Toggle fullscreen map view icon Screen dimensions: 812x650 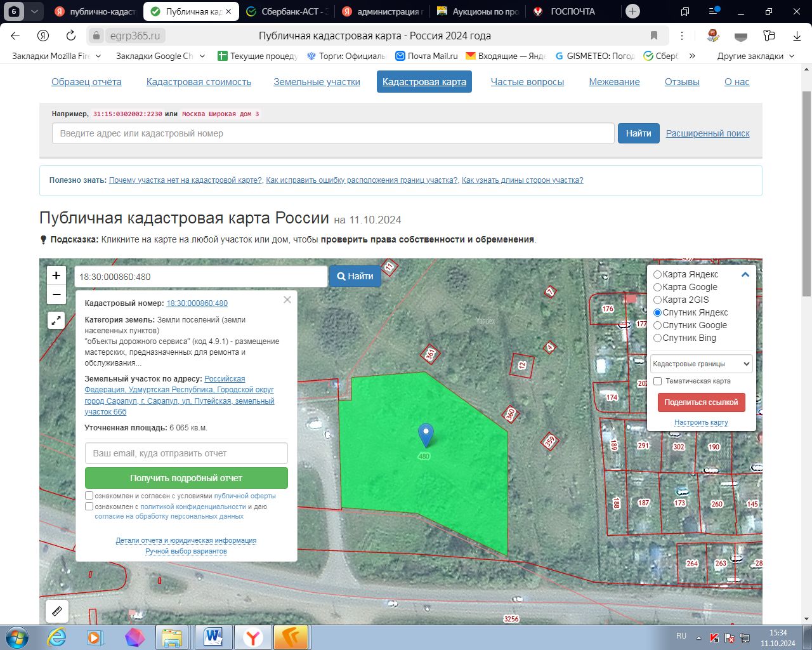[x=56, y=321]
